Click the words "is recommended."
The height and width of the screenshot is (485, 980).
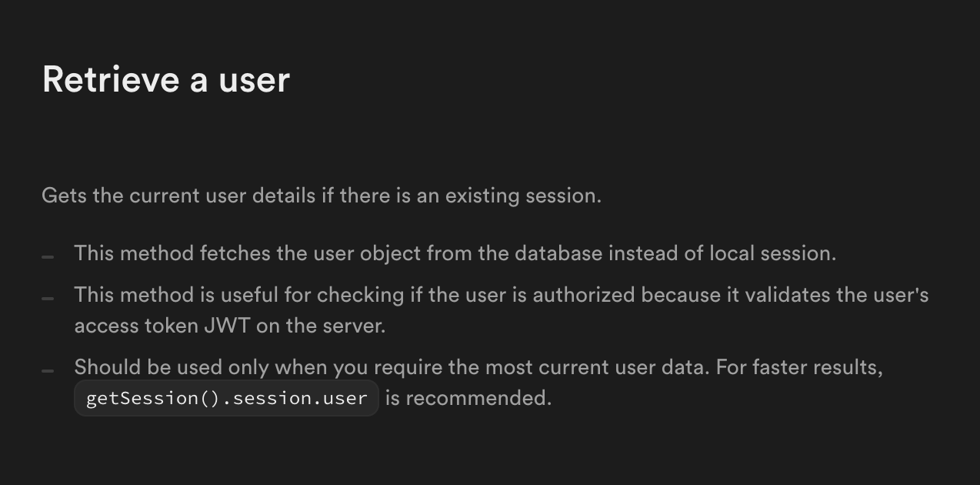click(x=468, y=398)
